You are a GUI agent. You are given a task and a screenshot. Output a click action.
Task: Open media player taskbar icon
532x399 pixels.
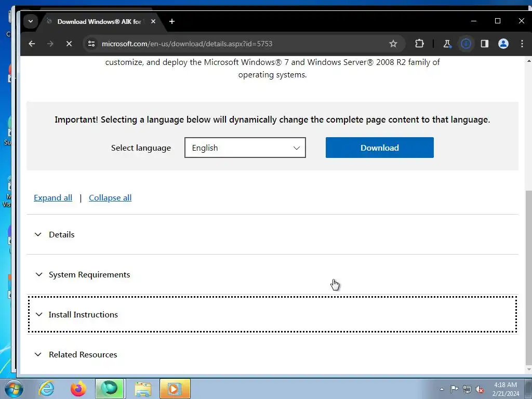point(175,389)
